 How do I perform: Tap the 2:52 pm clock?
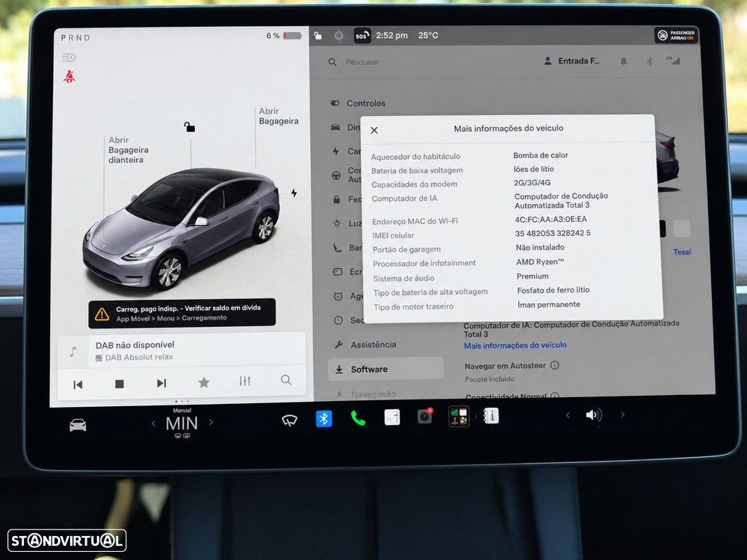coord(391,35)
